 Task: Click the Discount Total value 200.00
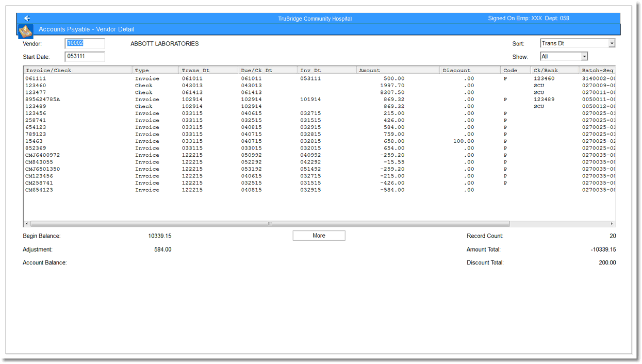pos(607,263)
